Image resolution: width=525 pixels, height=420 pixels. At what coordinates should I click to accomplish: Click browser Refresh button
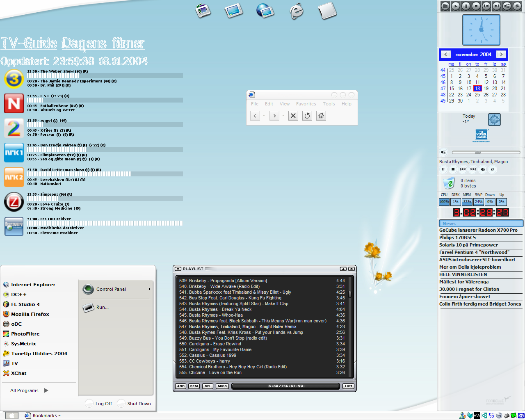click(307, 116)
